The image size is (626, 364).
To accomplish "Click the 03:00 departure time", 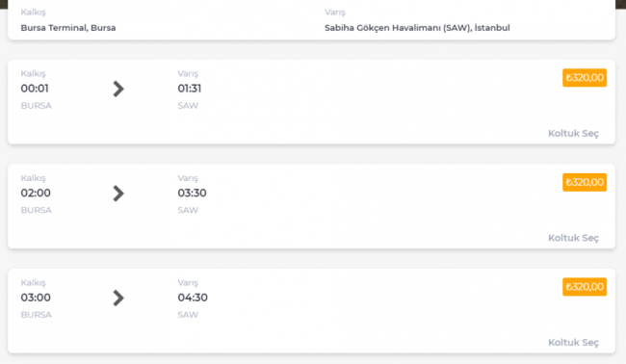I will coord(36,298).
